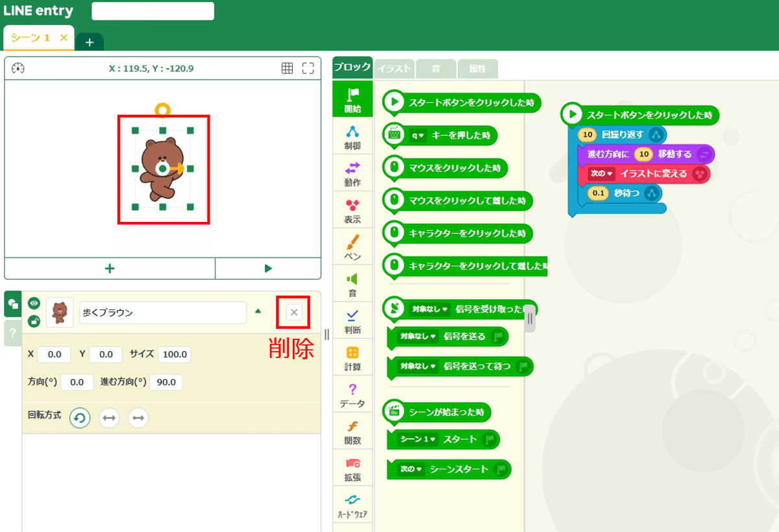Open the q key dropdown in palette
Viewport: 779px width, 532px height.
[x=417, y=136]
